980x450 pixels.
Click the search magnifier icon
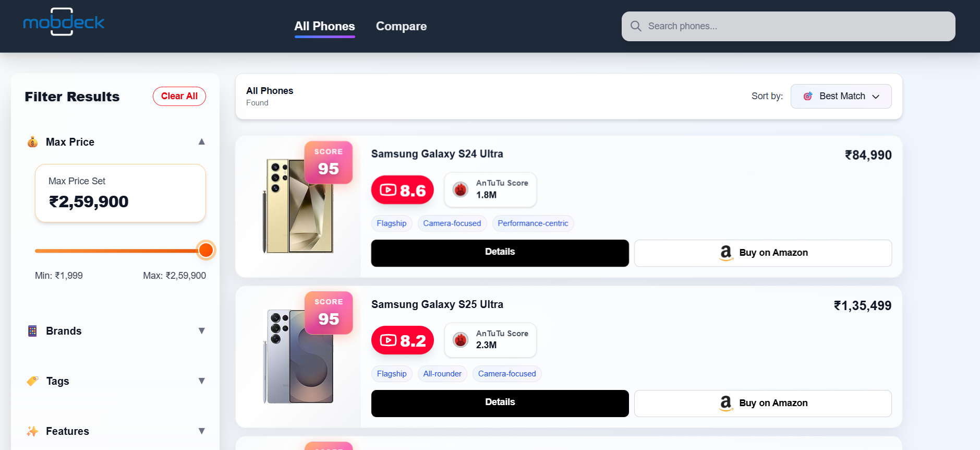[x=636, y=26]
